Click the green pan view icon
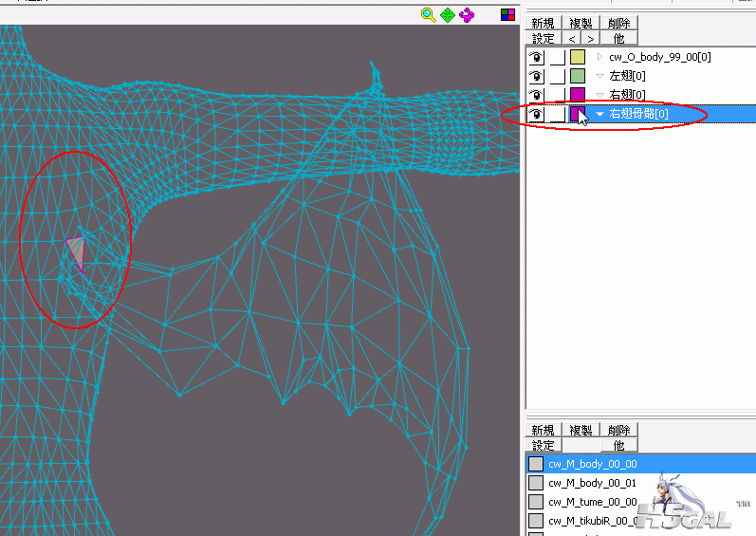Screen dimensions: 756x536 (x=447, y=14)
